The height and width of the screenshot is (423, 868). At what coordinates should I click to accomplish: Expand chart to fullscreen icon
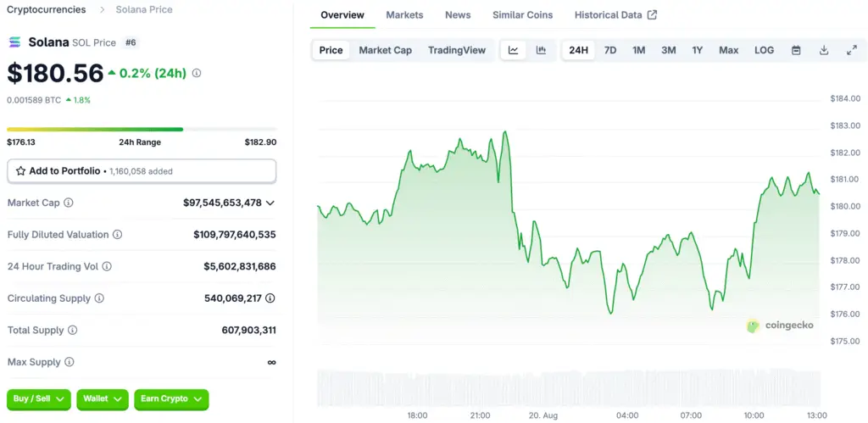coord(852,50)
